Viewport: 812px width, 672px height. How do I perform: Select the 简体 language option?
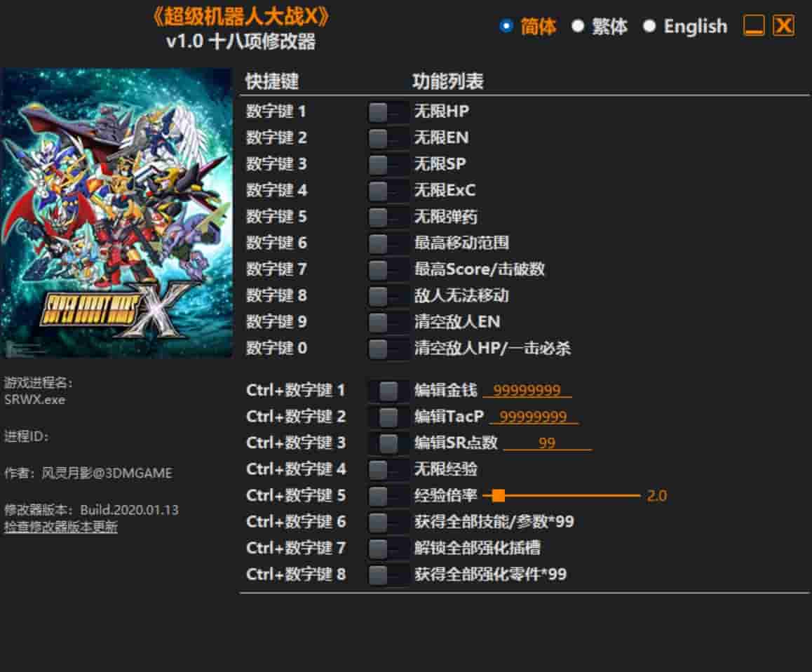pyautogui.click(x=506, y=27)
